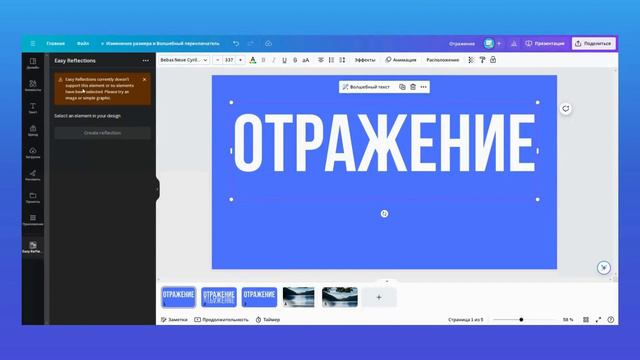The width and height of the screenshot is (640, 360).
Task: Go to Главная home tab
Action: pyautogui.click(x=56, y=43)
